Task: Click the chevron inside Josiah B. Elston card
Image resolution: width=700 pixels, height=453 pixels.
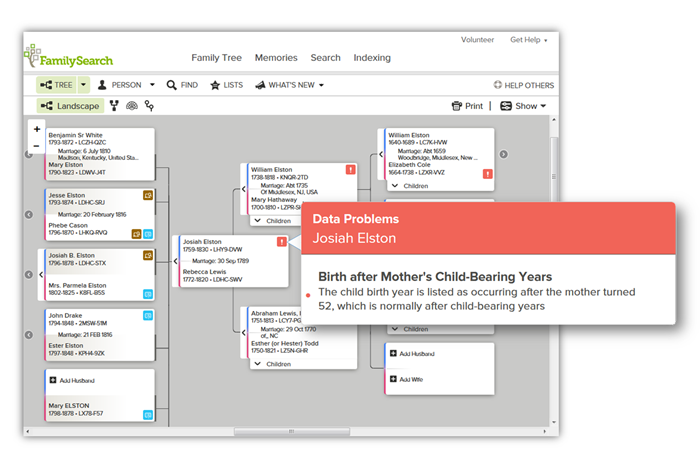Action: click(41, 274)
